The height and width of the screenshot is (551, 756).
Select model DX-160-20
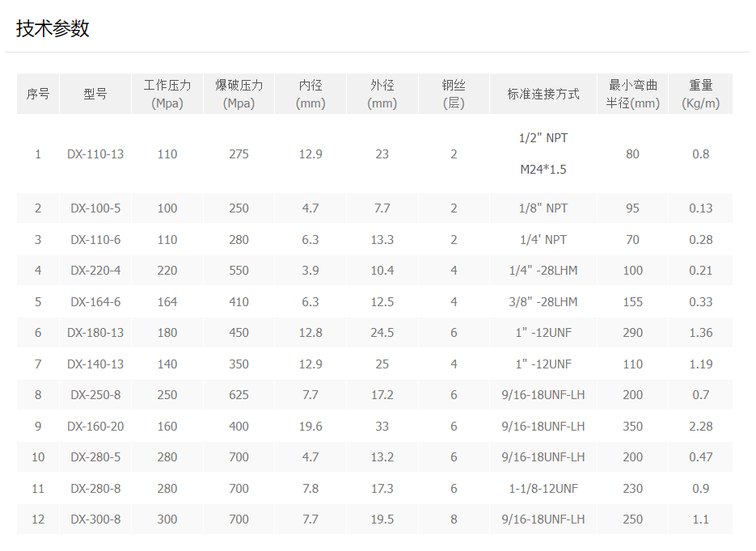(95, 426)
